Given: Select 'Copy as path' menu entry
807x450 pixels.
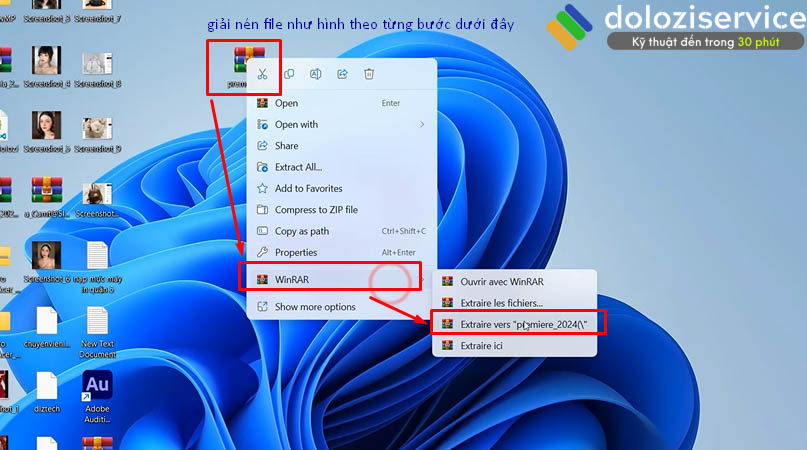Looking at the screenshot, I should pos(342,231).
